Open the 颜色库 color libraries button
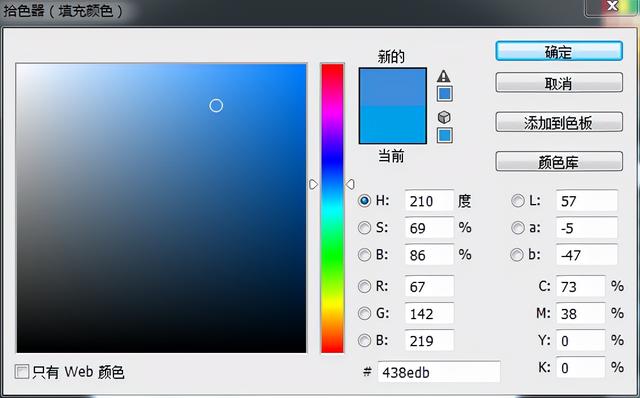 click(x=559, y=162)
